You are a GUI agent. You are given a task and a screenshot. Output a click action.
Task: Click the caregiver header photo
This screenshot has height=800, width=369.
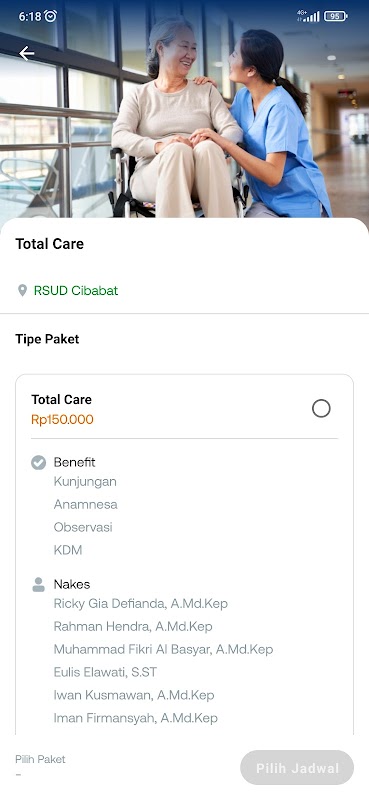[x=184, y=109]
